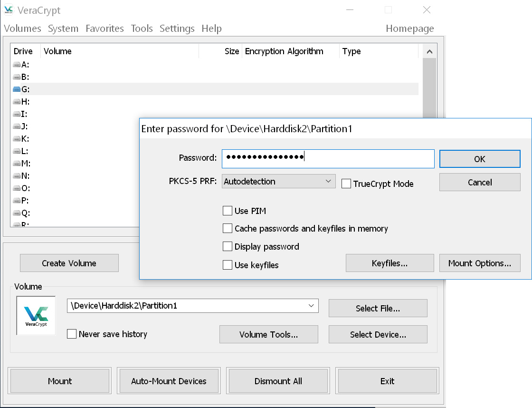Check the Use PIM option
This screenshot has height=408, width=532.
point(228,211)
